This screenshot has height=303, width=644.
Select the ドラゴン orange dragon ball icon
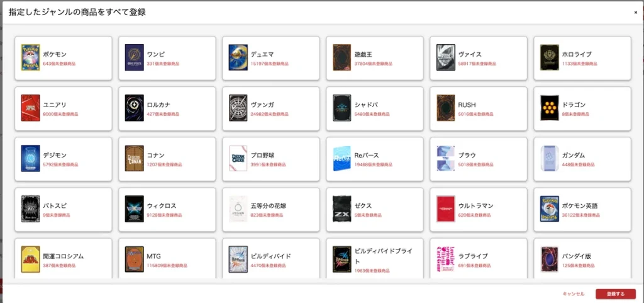point(550,108)
